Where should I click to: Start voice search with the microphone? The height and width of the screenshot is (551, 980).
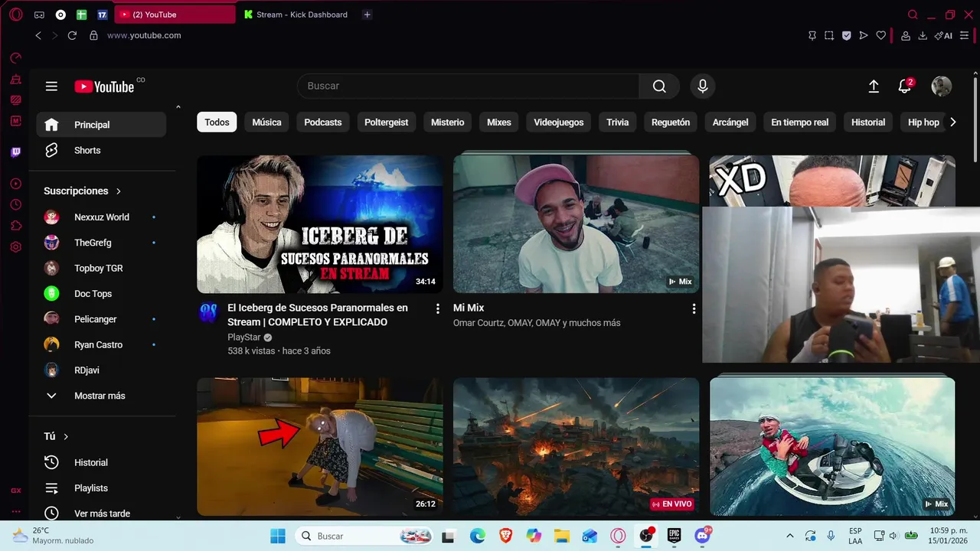pos(702,86)
